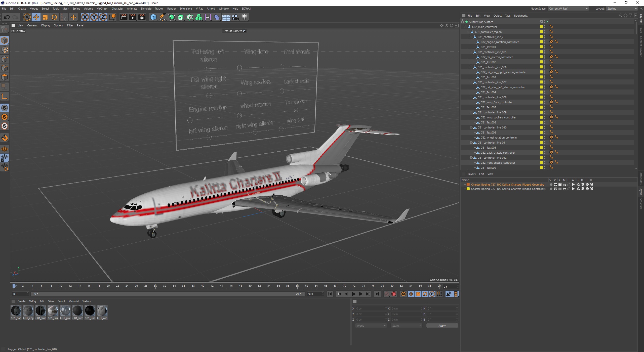Play the animation forward
The image size is (644, 352).
(353, 294)
